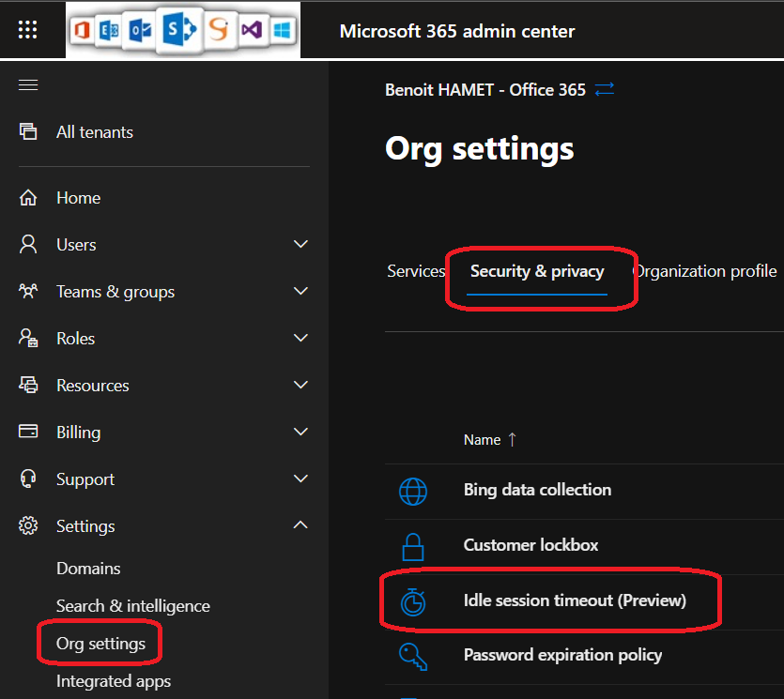Viewport: 784px width, 699px height.
Task: Expand Teams & groups chevron
Action: (300, 292)
